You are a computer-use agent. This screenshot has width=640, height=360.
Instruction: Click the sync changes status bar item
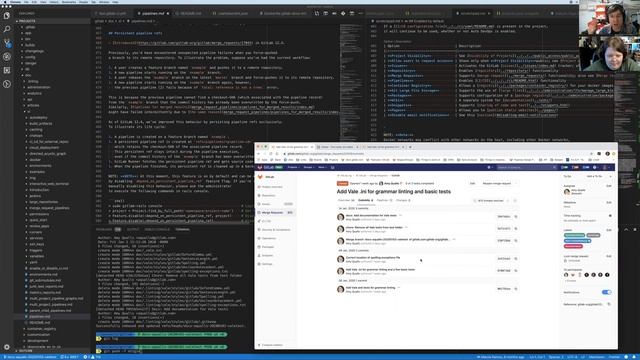click(69, 357)
